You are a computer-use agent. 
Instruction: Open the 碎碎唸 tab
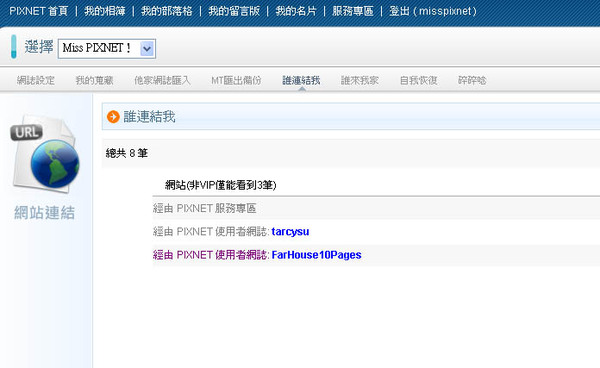coord(472,80)
